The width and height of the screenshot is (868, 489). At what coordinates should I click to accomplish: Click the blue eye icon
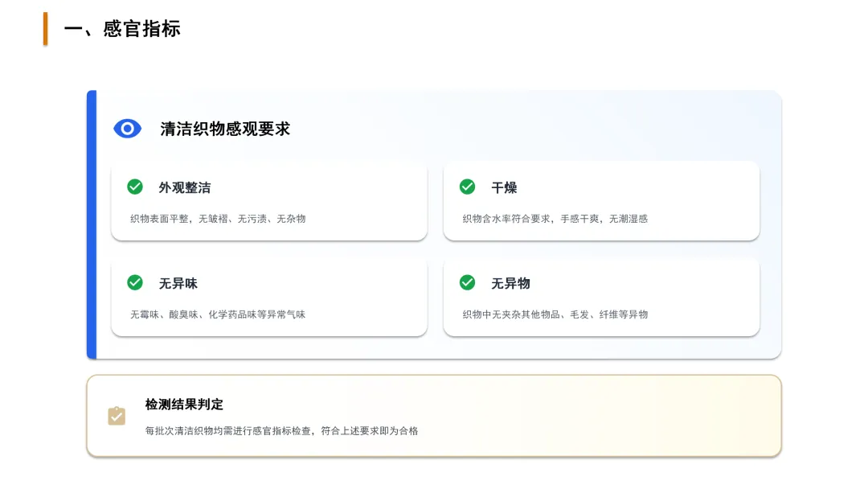click(x=127, y=129)
